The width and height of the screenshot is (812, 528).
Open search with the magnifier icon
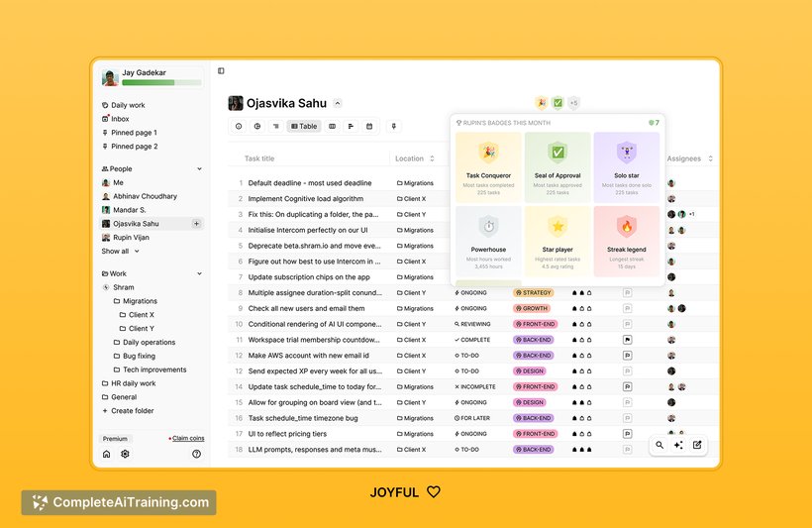pos(660,445)
